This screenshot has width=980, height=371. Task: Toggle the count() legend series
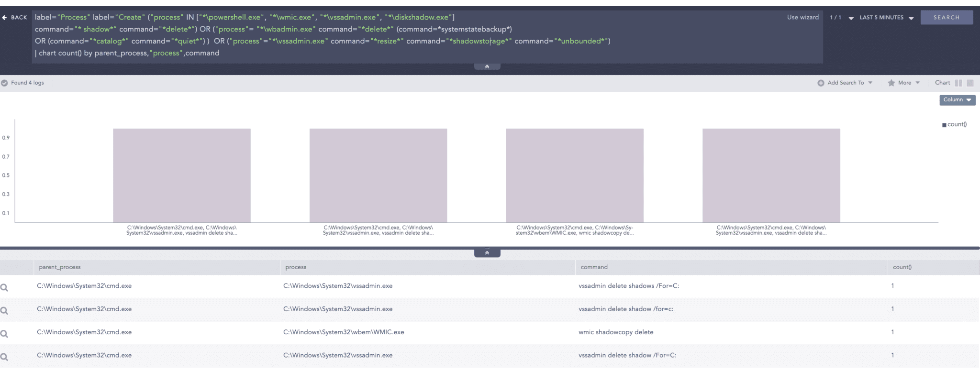pos(954,125)
